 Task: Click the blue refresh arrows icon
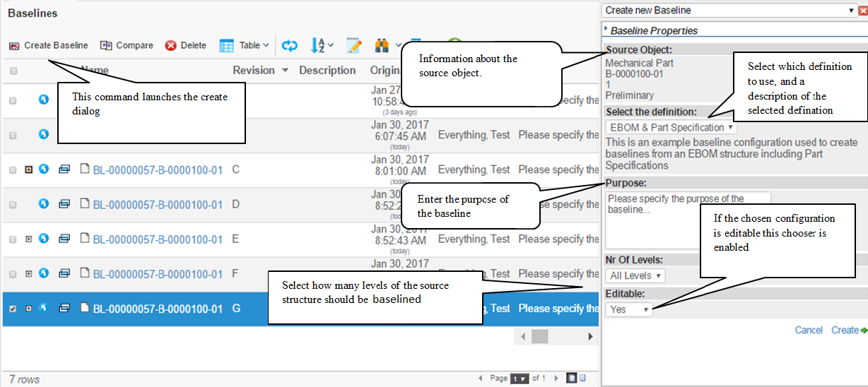[290, 45]
